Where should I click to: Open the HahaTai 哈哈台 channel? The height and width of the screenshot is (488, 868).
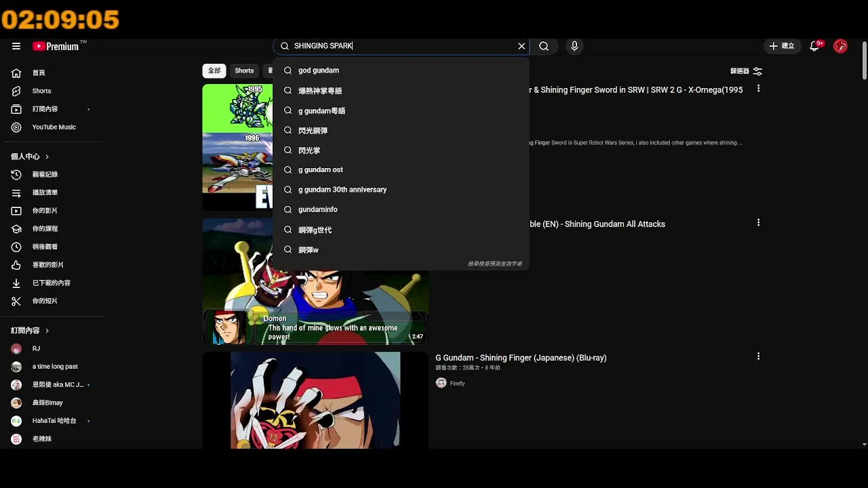point(54,421)
